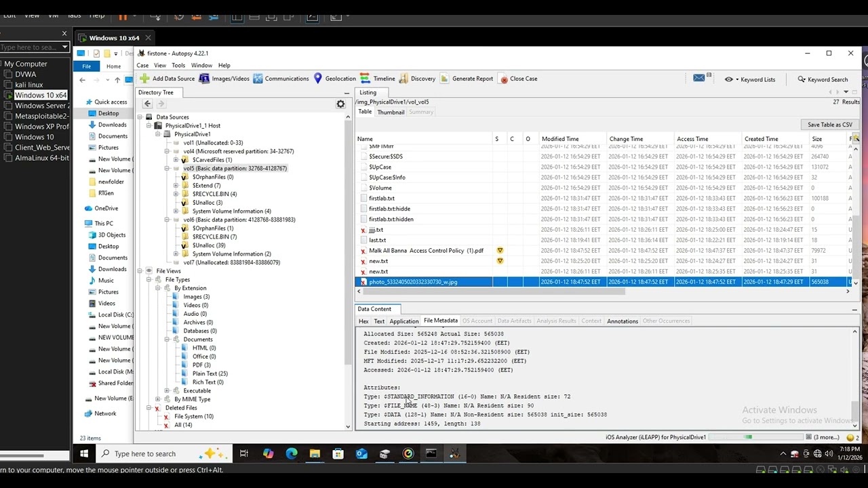Image resolution: width=868 pixels, height=488 pixels.
Task: Click the directory tree back arrow
Action: [147, 104]
